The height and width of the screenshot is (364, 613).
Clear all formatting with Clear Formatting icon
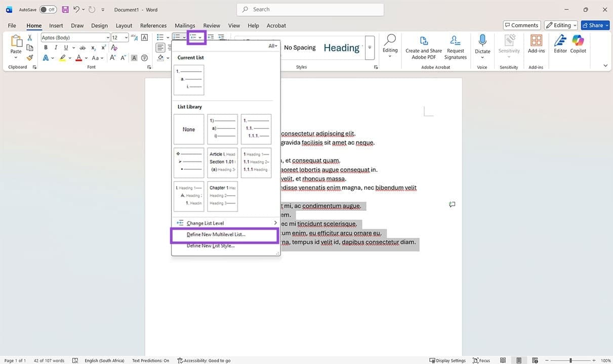[x=114, y=47]
